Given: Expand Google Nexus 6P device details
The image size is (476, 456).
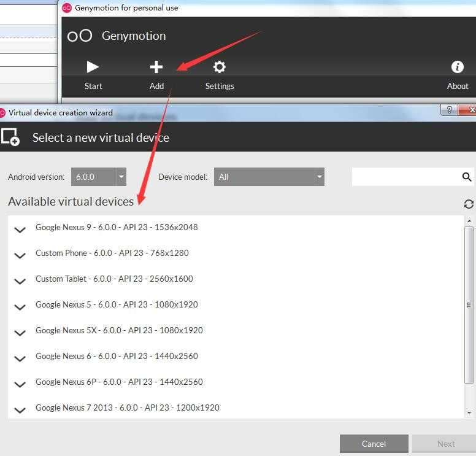Looking at the screenshot, I should 20,385.
